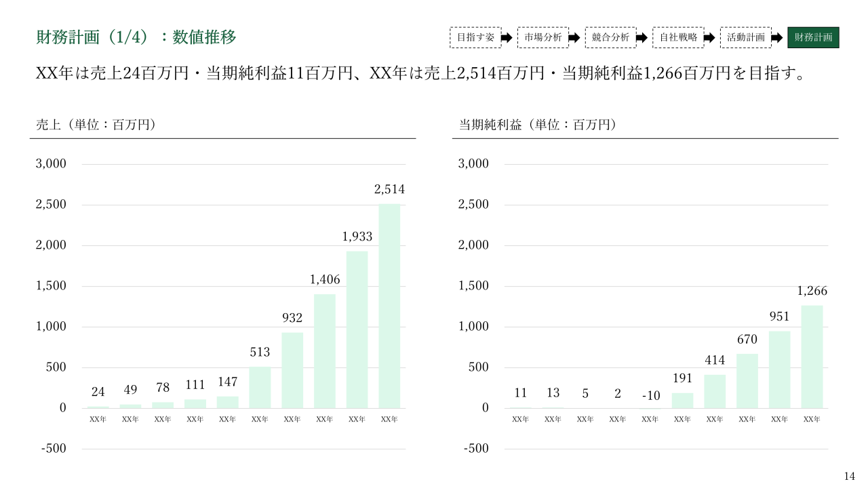Click the highlighted 財務計画 navigation box
The height and width of the screenshot is (488, 868).
tap(813, 37)
